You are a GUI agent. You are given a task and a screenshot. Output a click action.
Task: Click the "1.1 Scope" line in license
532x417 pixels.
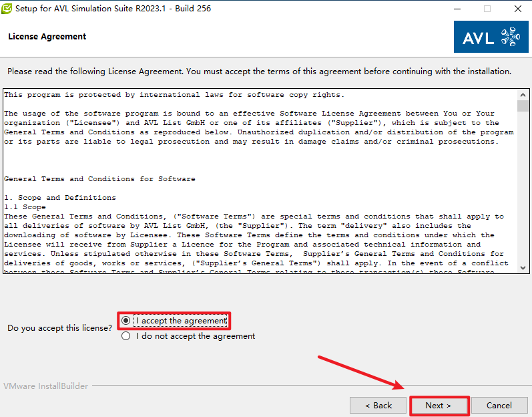click(25, 207)
